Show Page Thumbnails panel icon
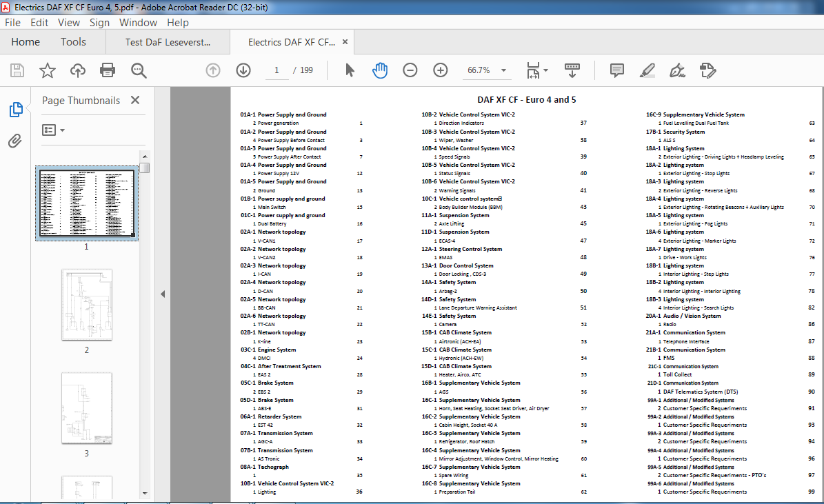824x504 pixels. click(x=16, y=110)
